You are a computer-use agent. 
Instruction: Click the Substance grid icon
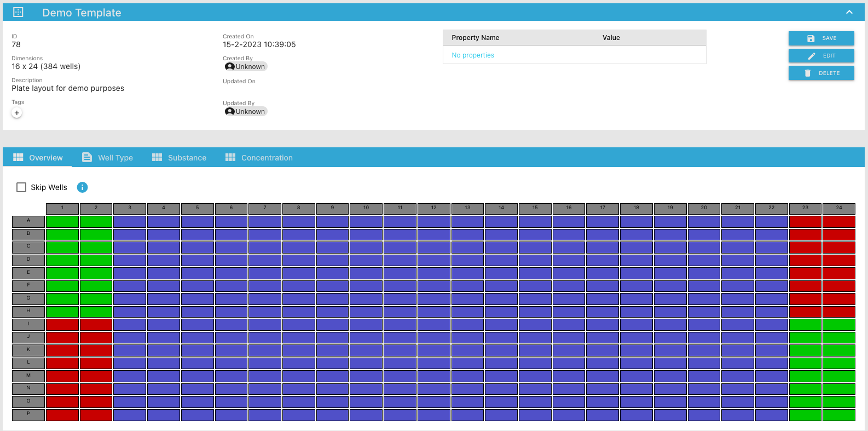tap(157, 158)
